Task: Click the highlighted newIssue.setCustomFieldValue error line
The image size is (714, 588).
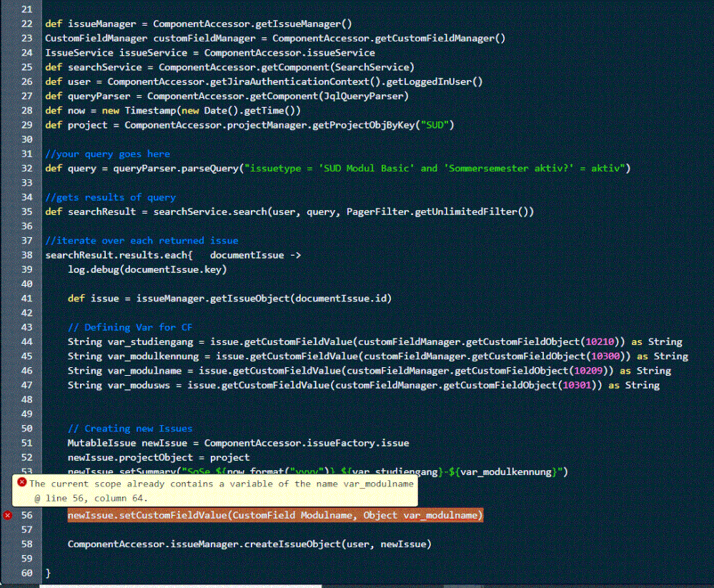Action: (275, 515)
